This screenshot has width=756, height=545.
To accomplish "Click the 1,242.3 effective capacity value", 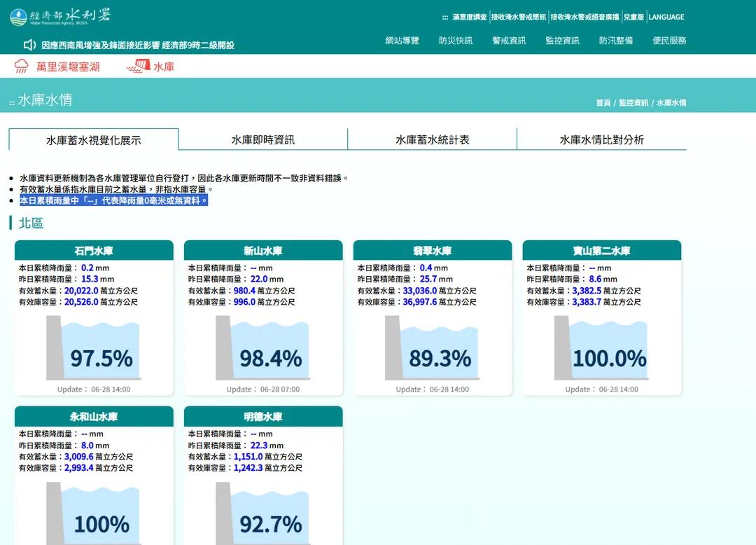I will (x=248, y=468).
